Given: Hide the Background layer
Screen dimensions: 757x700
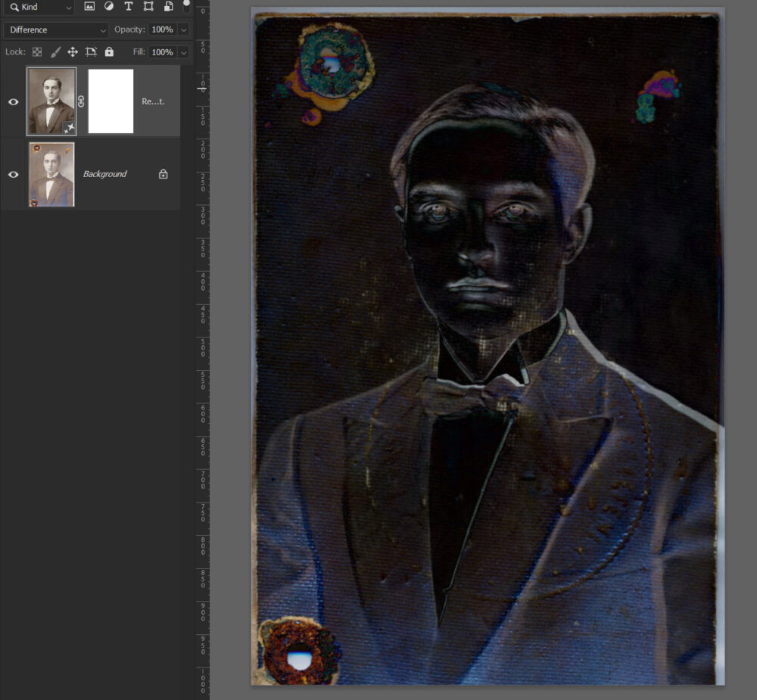Looking at the screenshot, I should click(x=13, y=174).
